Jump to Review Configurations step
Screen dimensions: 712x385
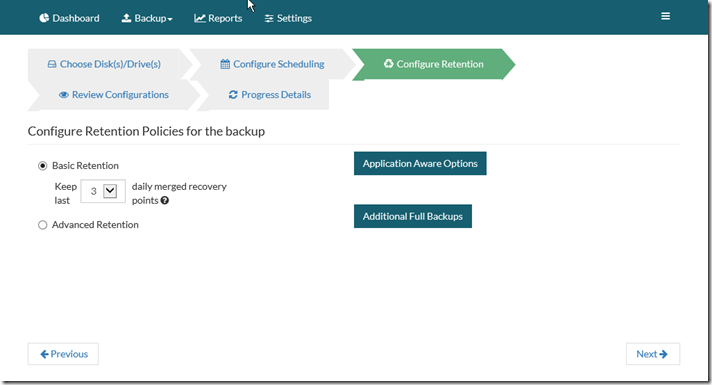click(114, 94)
